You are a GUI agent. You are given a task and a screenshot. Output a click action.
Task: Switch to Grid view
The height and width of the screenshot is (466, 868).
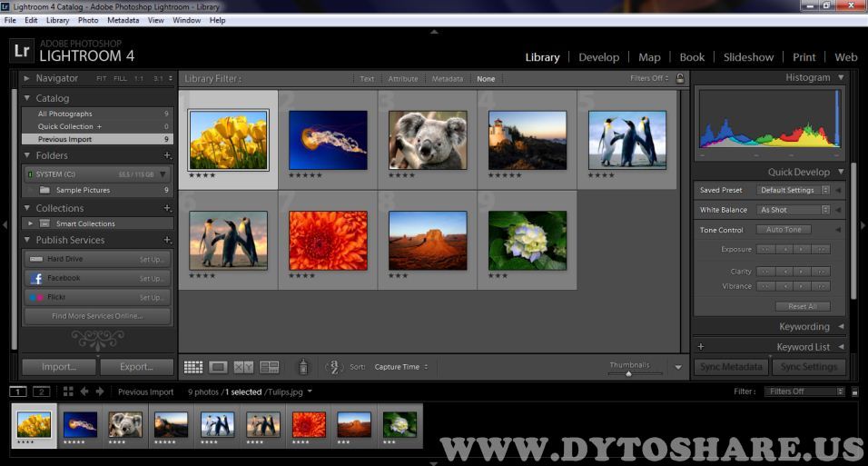[193, 367]
